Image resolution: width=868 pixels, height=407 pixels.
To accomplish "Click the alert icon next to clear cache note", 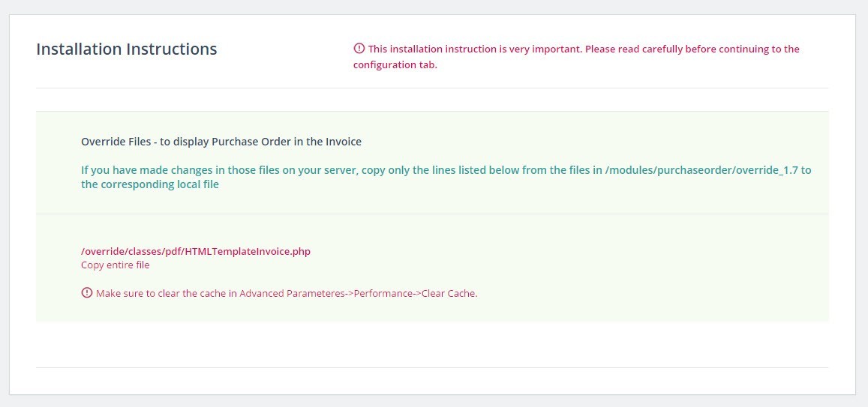I will coord(86,293).
